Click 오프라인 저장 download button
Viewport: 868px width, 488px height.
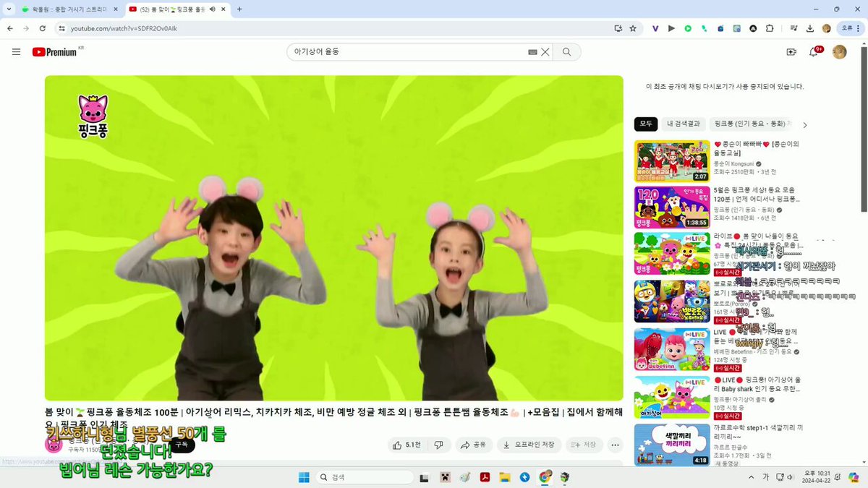click(x=528, y=445)
